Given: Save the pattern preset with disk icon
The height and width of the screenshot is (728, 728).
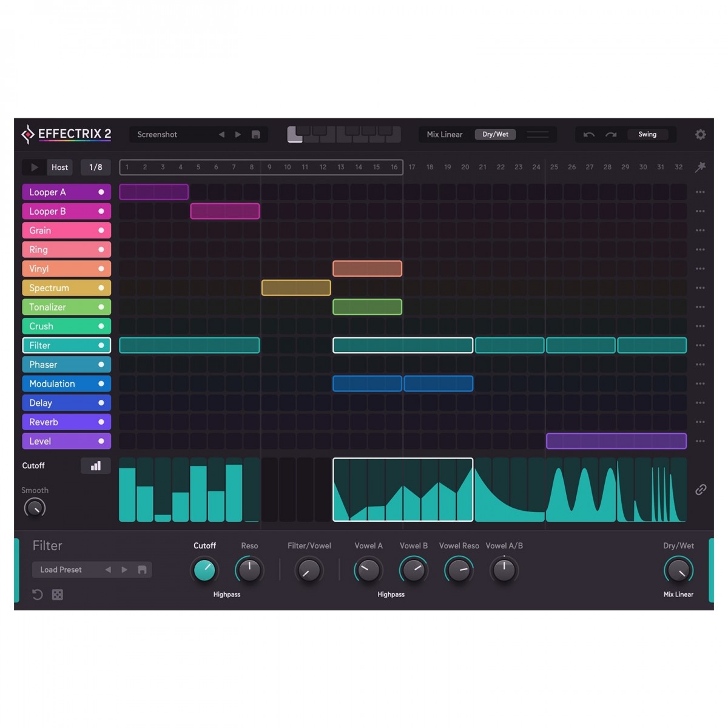Looking at the screenshot, I should 256,135.
